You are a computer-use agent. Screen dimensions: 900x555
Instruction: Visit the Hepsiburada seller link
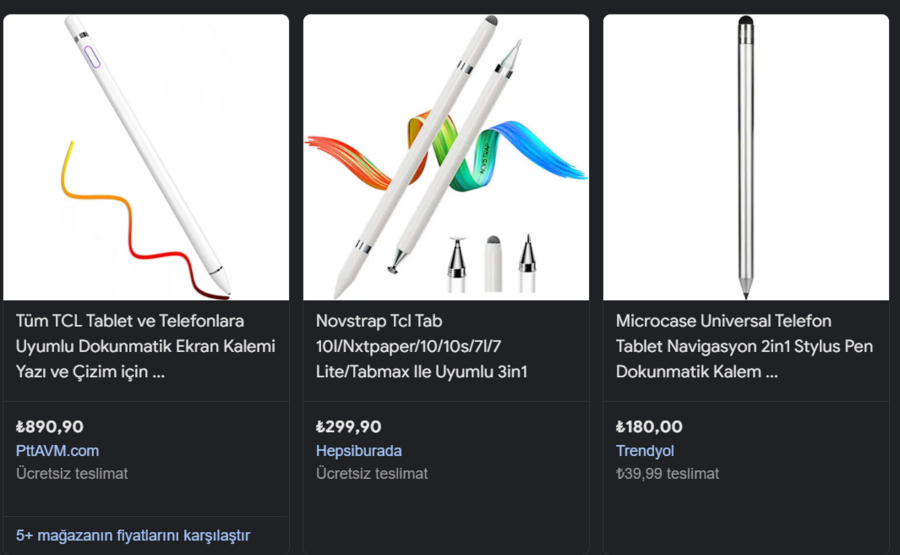(x=358, y=450)
